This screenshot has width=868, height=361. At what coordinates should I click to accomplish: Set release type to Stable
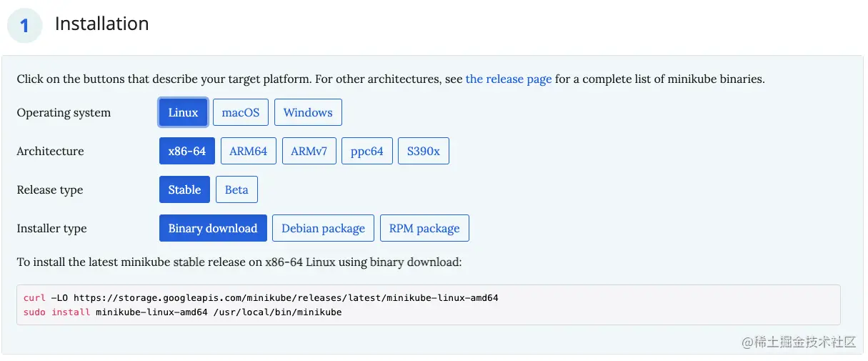184,189
